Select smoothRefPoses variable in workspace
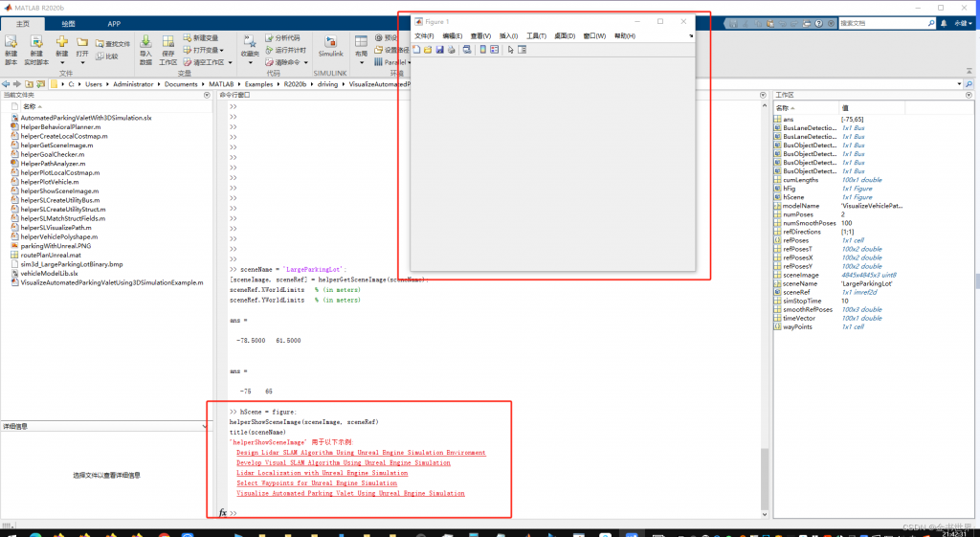Viewport: 980px width, 537px height. (x=808, y=309)
